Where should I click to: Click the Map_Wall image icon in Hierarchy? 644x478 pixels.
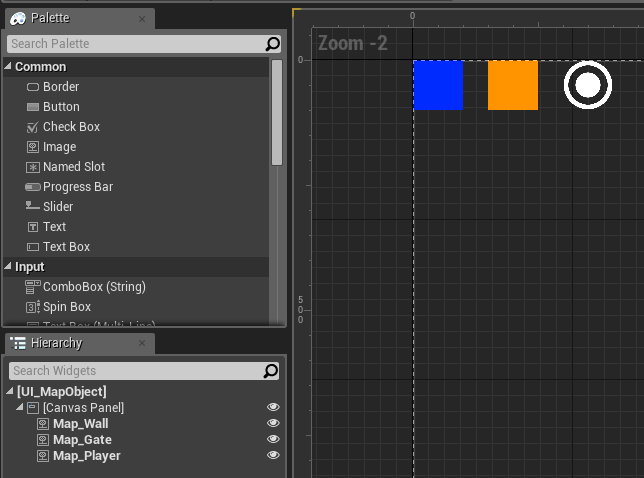click(43, 424)
